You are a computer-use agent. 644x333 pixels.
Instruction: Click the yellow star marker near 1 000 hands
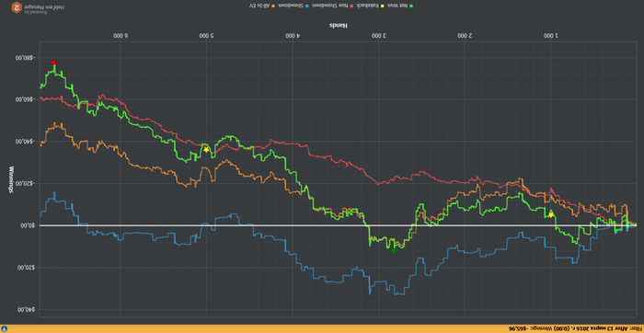(x=551, y=214)
